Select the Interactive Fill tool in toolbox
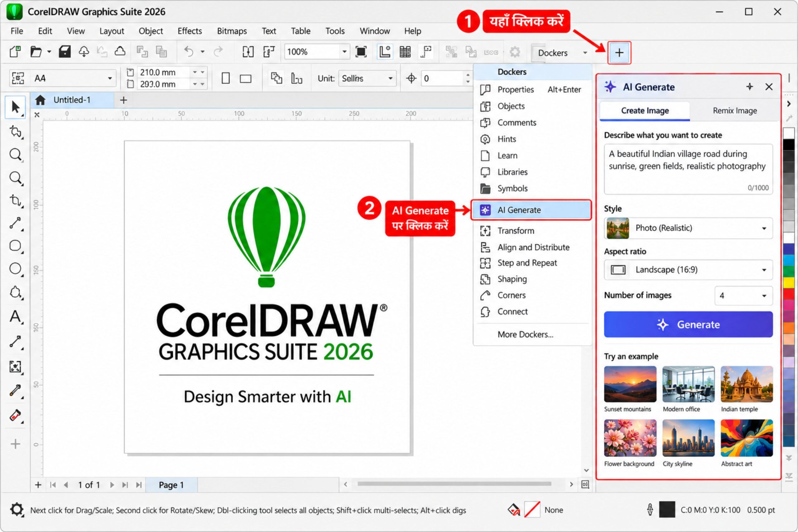Image resolution: width=798 pixels, height=532 pixels. [15, 415]
